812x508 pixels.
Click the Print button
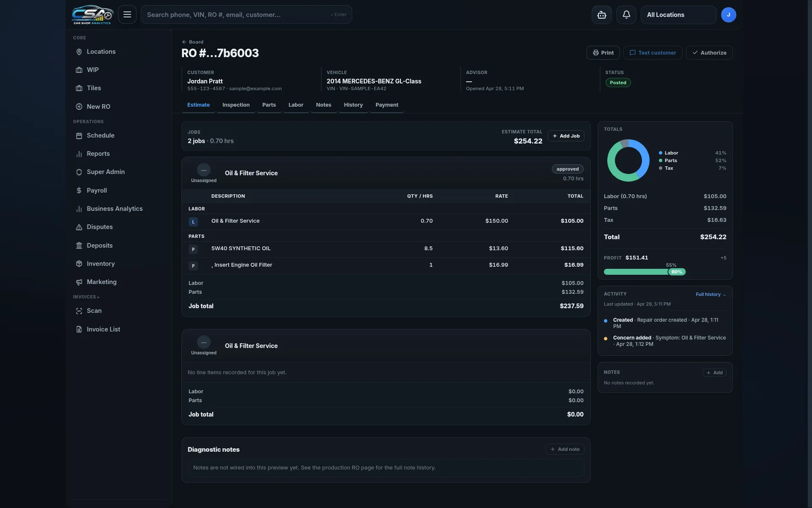click(603, 53)
